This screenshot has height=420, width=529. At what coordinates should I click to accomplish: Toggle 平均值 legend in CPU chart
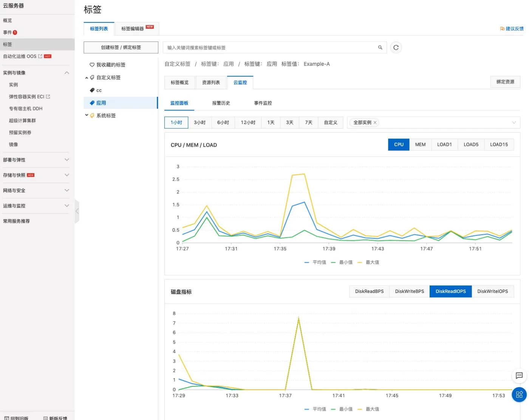tap(315, 262)
